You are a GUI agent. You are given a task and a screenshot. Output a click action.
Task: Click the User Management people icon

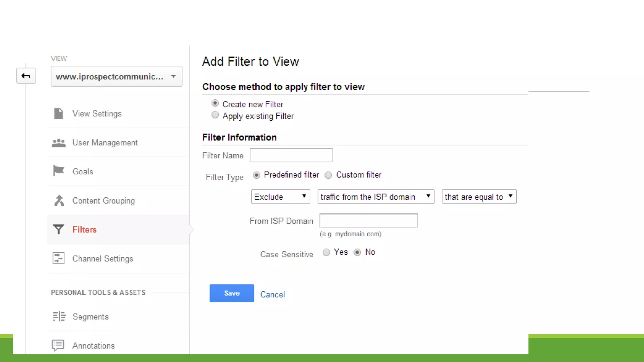click(58, 143)
